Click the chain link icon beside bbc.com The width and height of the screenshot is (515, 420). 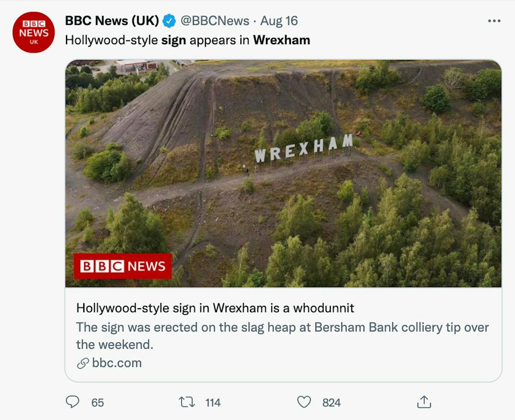83,363
